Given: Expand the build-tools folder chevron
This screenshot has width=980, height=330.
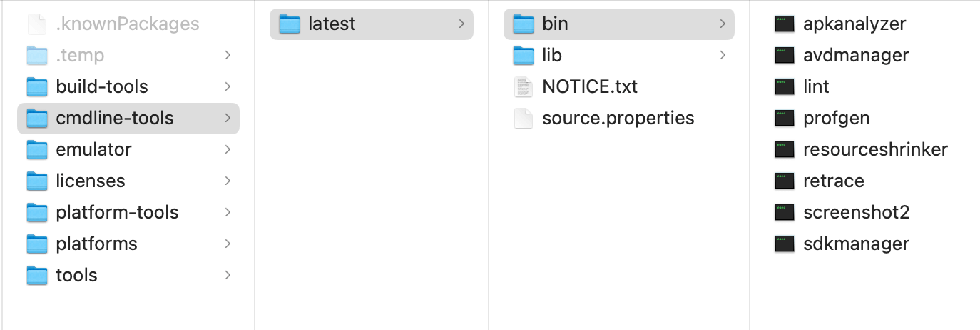Looking at the screenshot, I should pos(228,87).
